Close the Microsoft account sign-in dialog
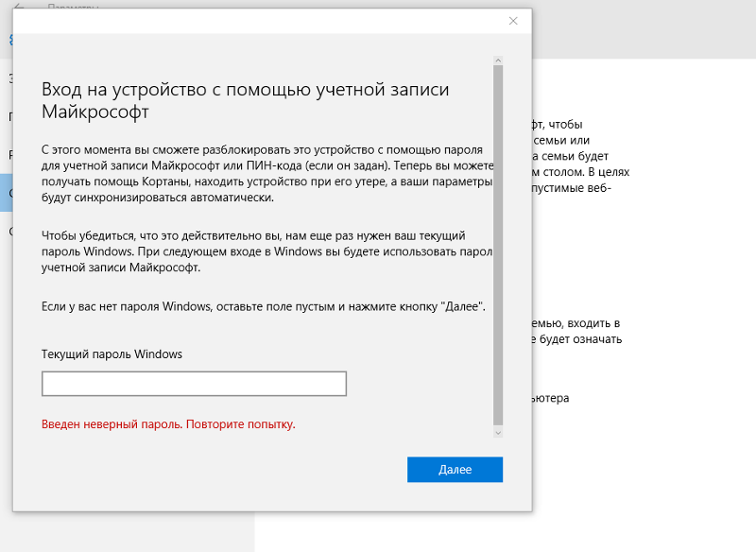The width and height of the screenshot is (756, 552). [x=513, y=21]
